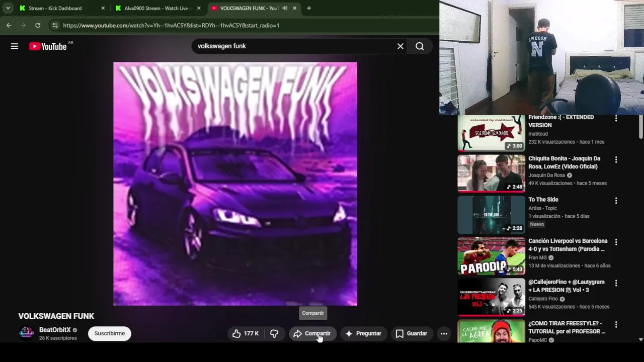Screen dimensions: 644x362
Task: Open options menu for Chiquita Bonita video
Action: coord(616,159)
